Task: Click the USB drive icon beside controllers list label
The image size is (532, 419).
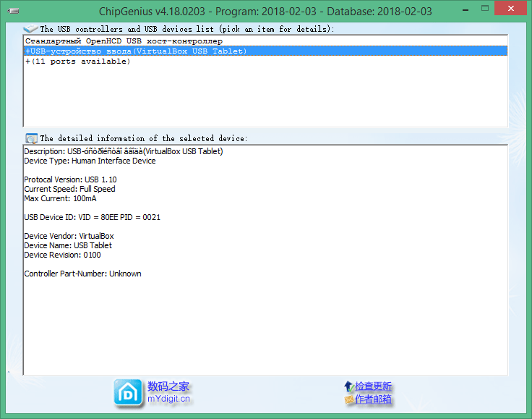Action: click(x=30, y=28)
